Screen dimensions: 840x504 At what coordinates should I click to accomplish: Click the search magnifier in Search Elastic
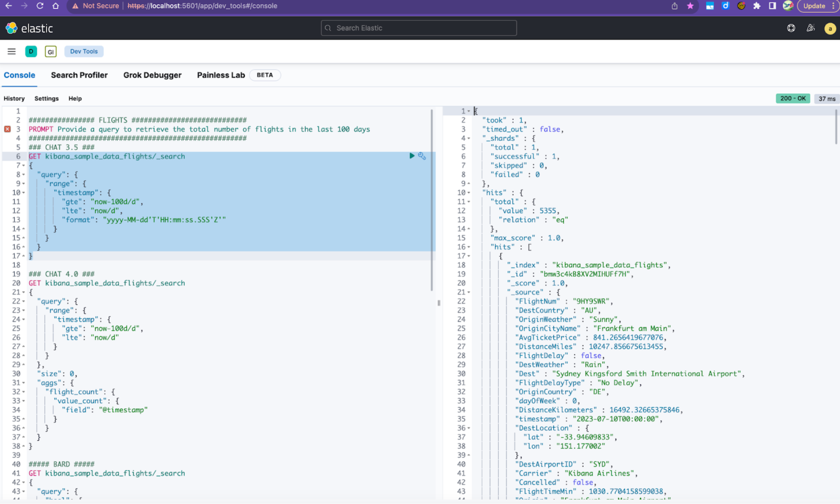tap(328, 28)
